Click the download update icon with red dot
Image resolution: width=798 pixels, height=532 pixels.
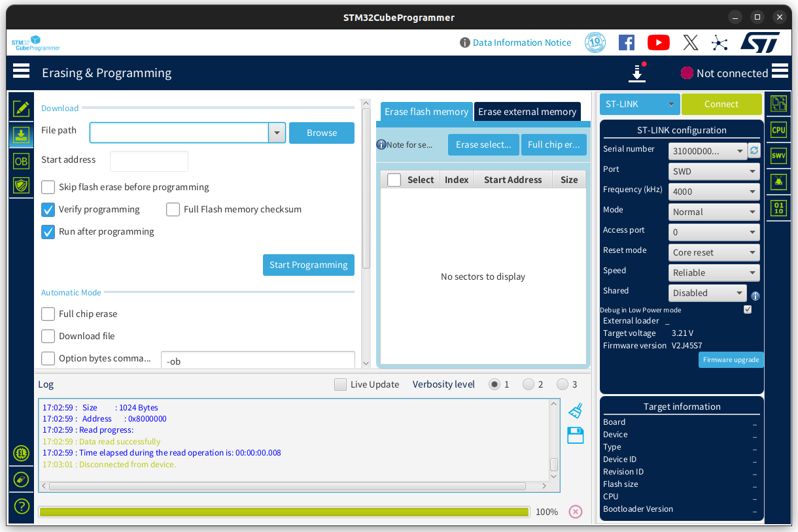point(637,72)
